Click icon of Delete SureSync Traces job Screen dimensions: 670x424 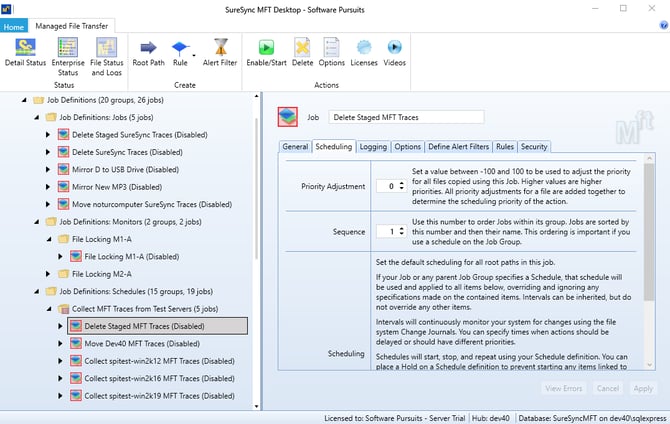tap(63, 152)
